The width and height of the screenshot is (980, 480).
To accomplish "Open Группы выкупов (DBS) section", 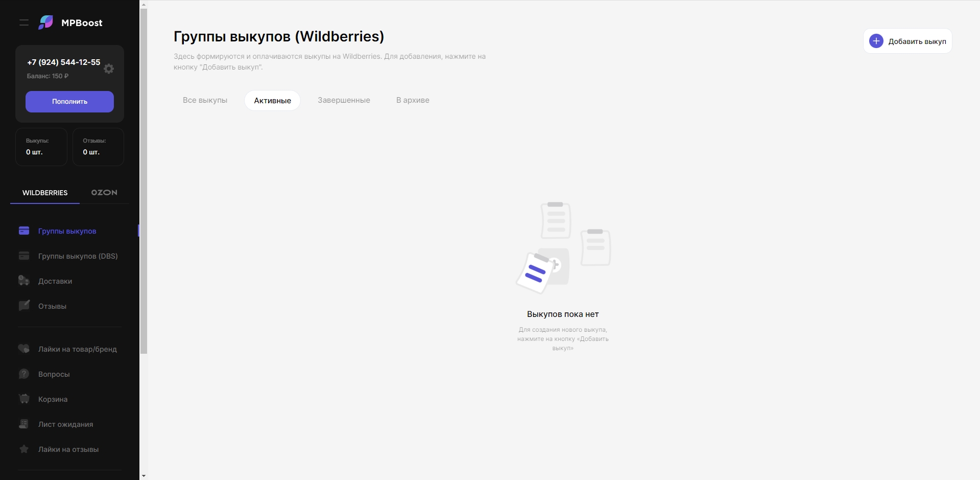I will click(78, 256).
